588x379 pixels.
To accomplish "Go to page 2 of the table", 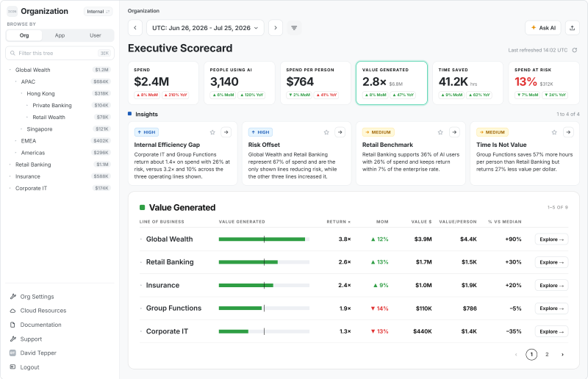I will point(547,354).
